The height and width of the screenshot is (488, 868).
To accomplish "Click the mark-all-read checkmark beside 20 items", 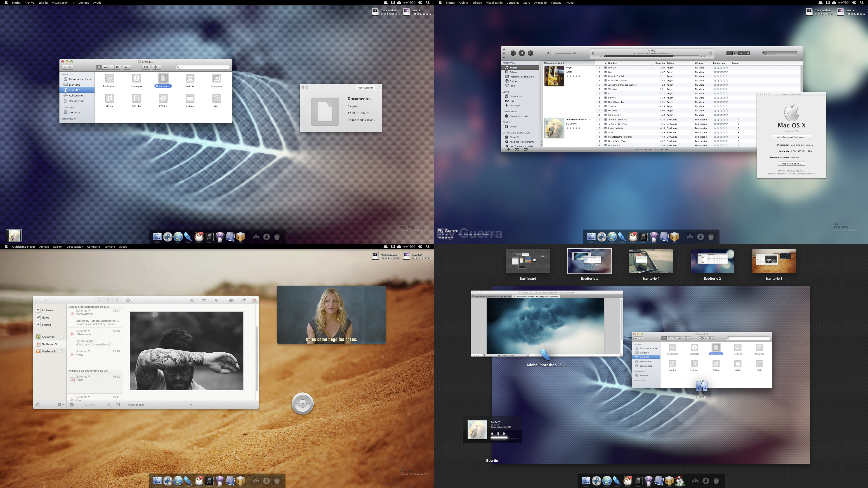I will (x=72, y=404).
